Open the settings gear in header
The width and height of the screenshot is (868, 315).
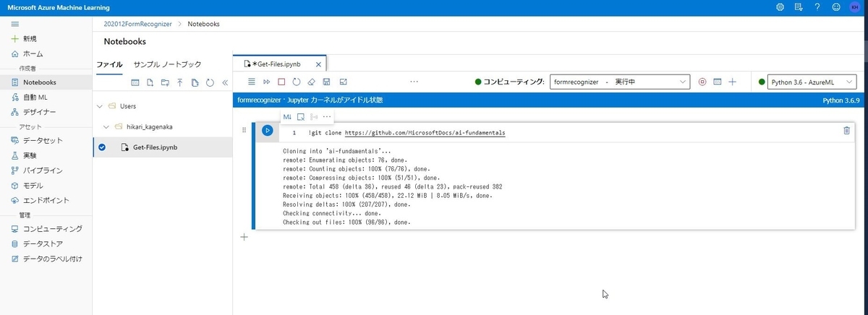point(780,7)
